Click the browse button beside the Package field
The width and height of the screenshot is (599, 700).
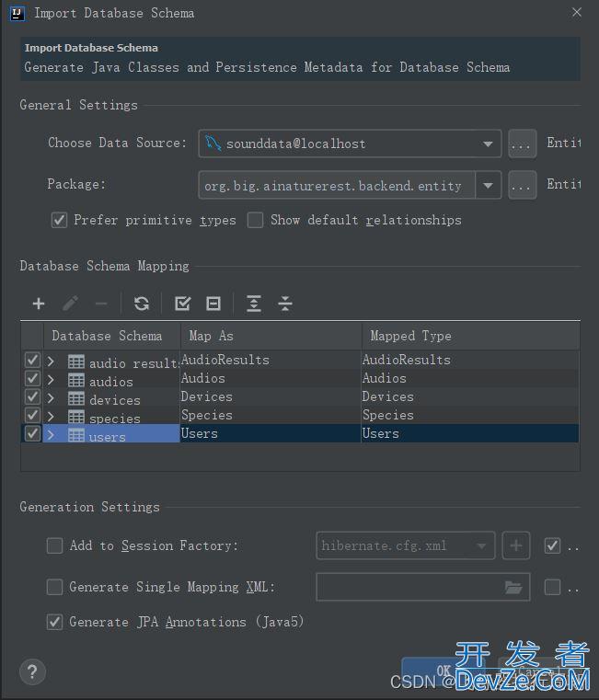pos(522,185)
